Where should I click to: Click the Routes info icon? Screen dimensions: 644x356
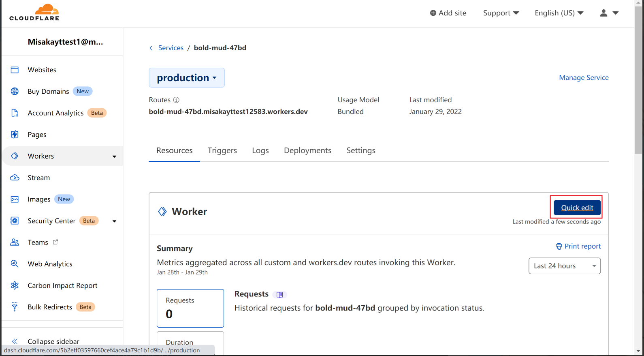(176, 100)
